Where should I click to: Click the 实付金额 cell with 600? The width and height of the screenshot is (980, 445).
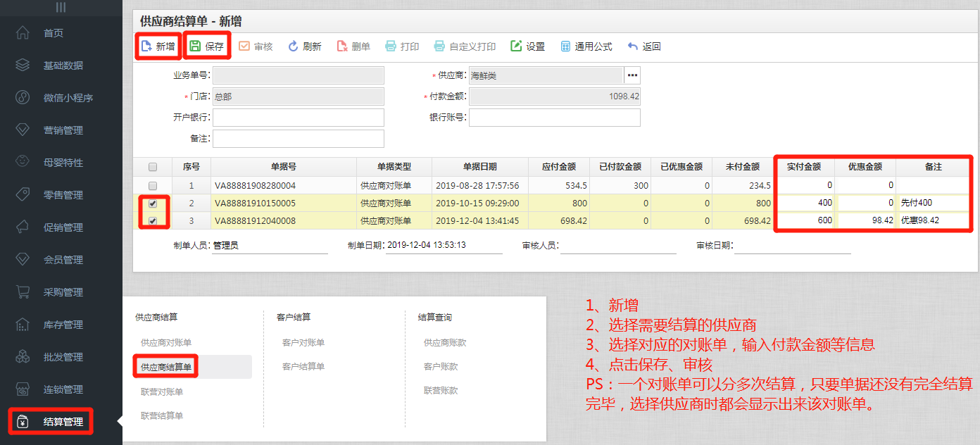coord(804,220)
